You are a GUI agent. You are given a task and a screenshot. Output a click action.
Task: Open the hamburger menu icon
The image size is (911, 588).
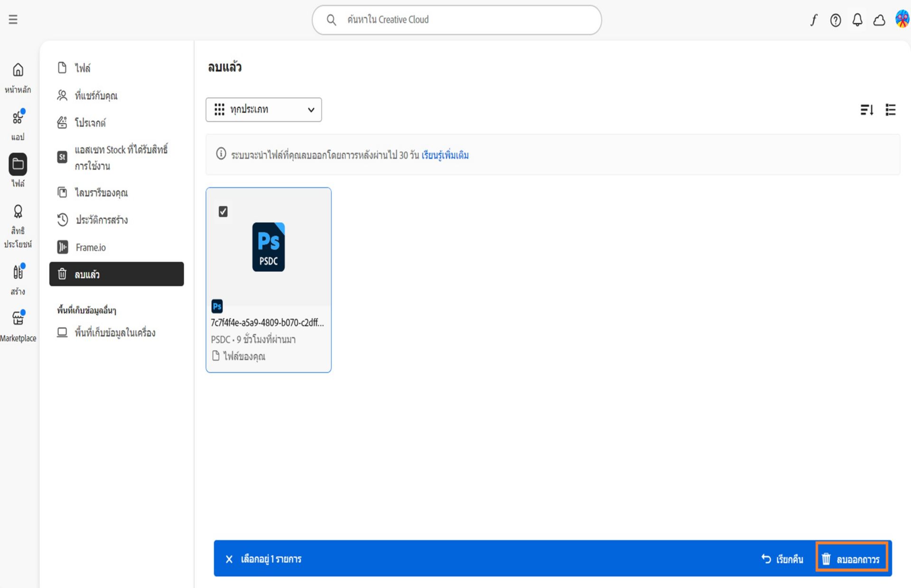pyautogui.click(x=13, y=19)
